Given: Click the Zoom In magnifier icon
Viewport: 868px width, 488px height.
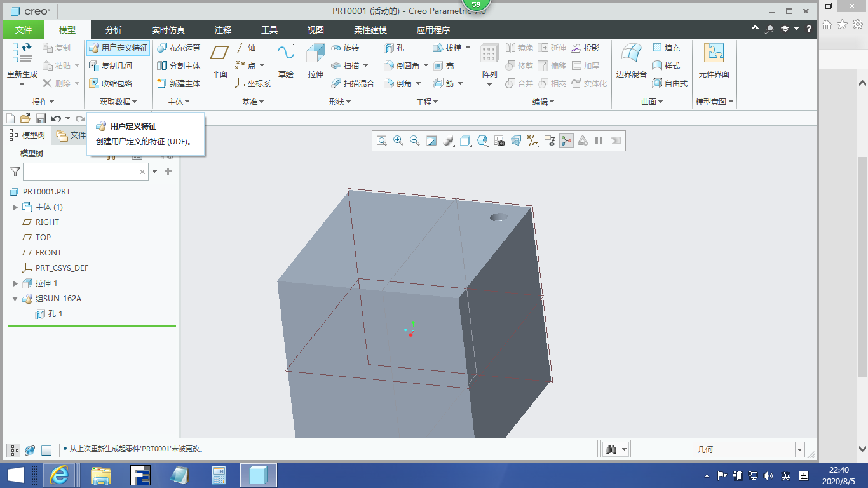Looking at the screenshot, I should coord(398,140).
